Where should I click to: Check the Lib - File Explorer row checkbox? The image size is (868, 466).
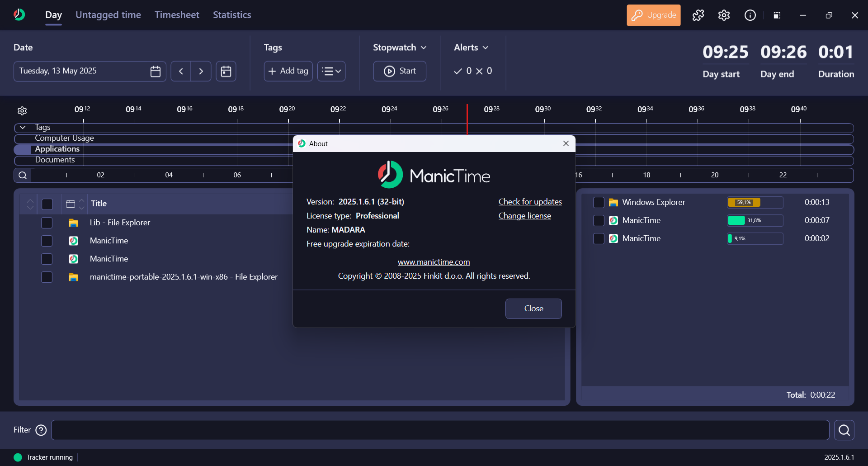pyautogui.click(x=47, y=223)
